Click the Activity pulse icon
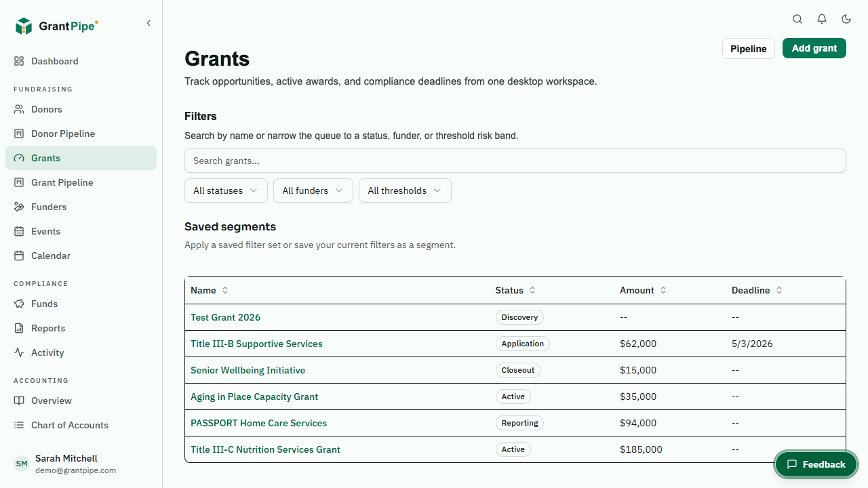This screenshot has height=488, width=868. click(x=19, y=352)
